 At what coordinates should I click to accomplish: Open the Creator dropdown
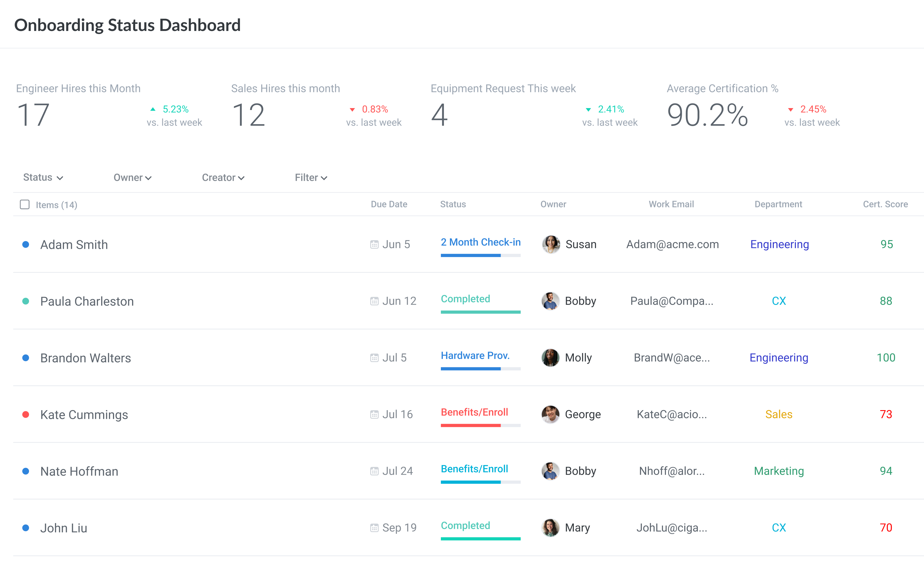[223, 177]
